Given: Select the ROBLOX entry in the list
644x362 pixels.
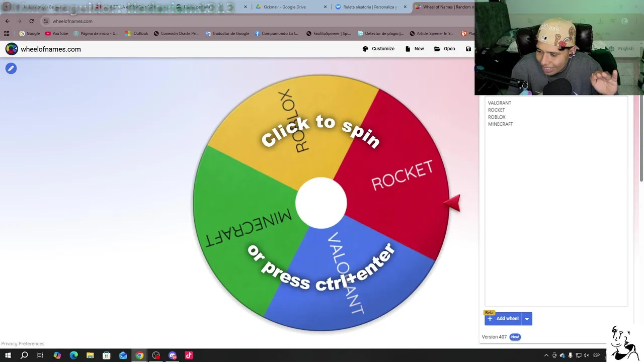Looking at the screenshot, I should click(497, 117).
